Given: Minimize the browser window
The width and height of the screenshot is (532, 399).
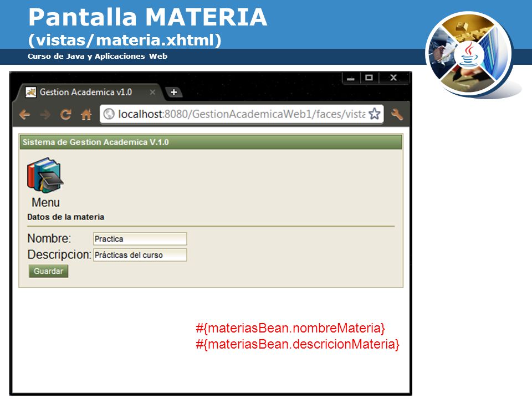Looking at the screenshot, I should tap(351, 78).
